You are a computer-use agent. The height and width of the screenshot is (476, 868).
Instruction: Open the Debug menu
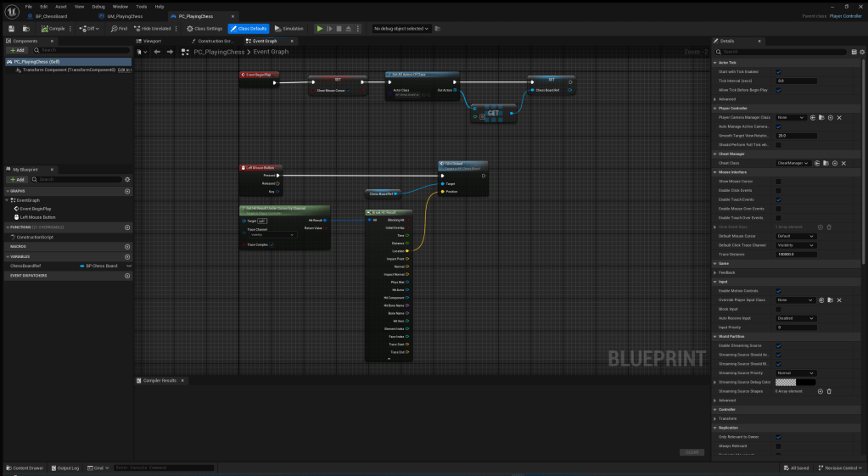pyautogui.click(x=98, y=6)
